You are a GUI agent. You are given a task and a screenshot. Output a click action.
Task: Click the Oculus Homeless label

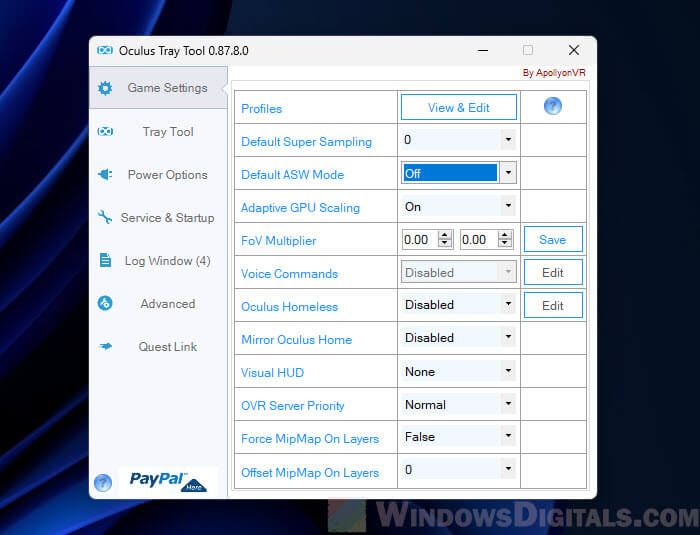pyautogui.click(x=289, y=307)
